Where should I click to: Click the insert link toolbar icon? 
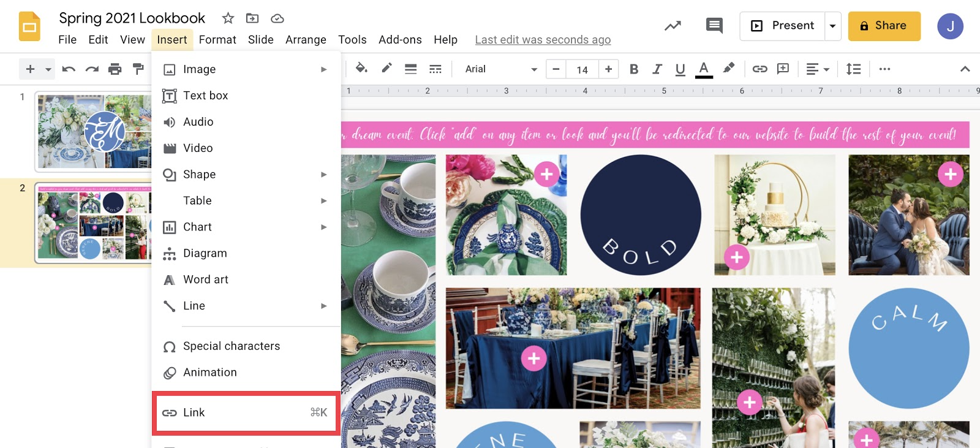759,69
